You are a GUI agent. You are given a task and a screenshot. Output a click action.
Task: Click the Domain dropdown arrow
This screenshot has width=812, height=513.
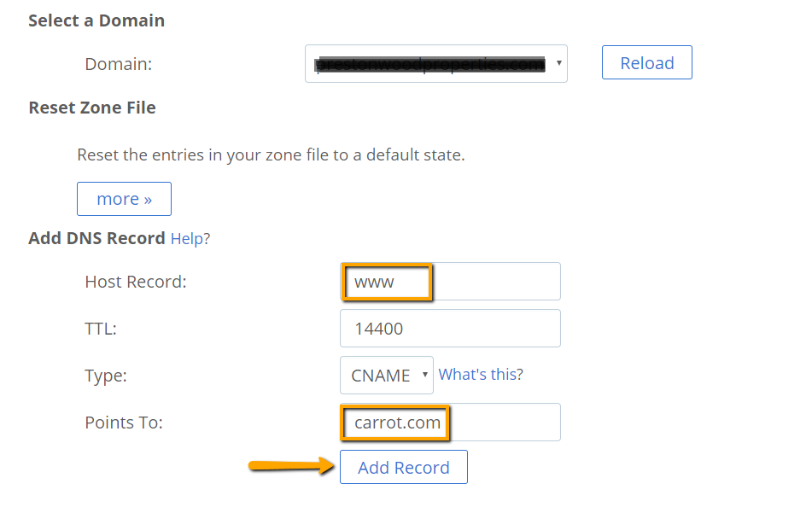click(x=558, y=63)
